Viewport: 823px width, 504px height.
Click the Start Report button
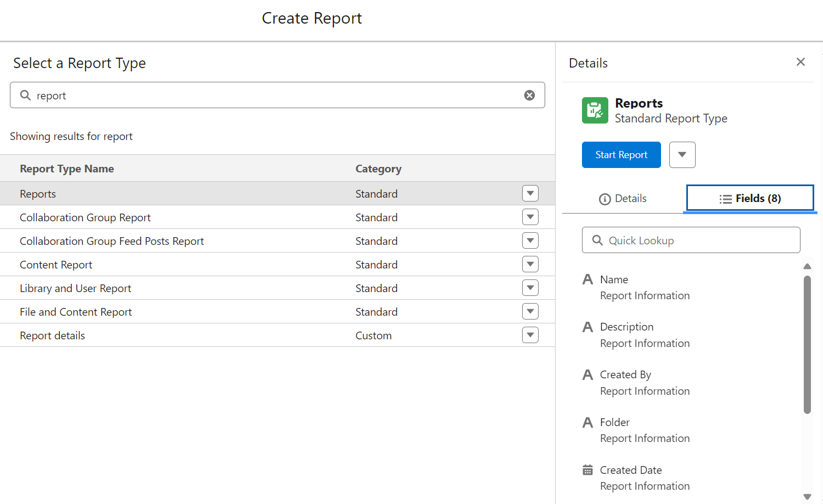[622, 155]
